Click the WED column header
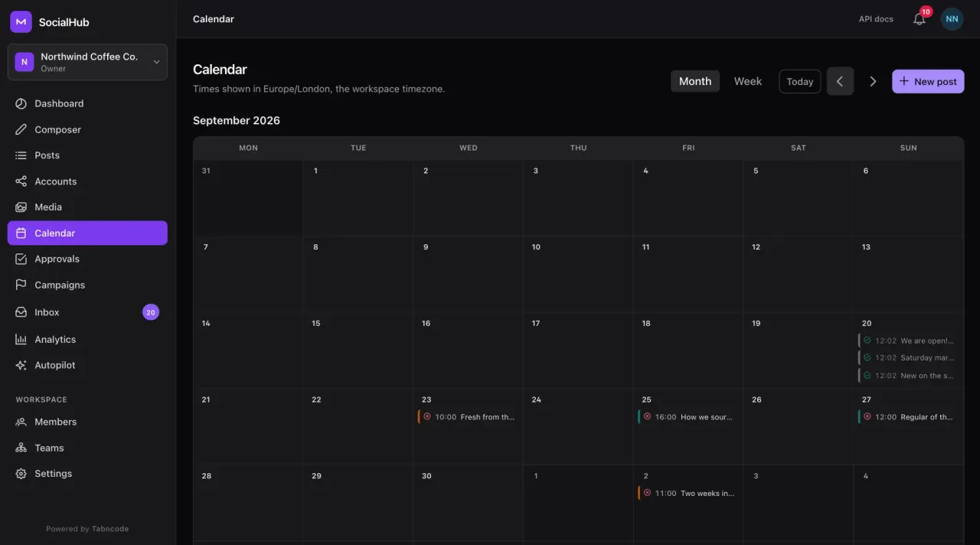This screenshot has width=980, height=545. [x=469, y=148]
